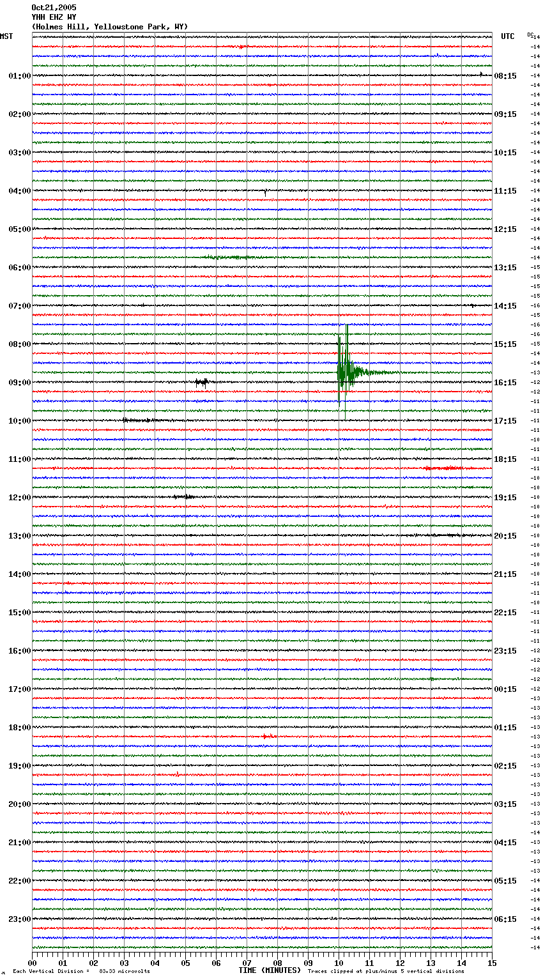The width and height of the screenshot is (543, 980).
Task: Click the 08:15 UTC time label
Action: (505, 76)
